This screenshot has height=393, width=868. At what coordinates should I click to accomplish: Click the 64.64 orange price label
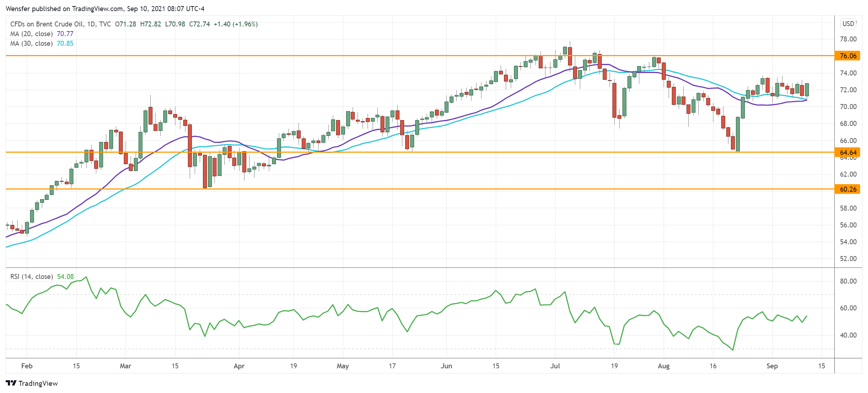[848, 152]
